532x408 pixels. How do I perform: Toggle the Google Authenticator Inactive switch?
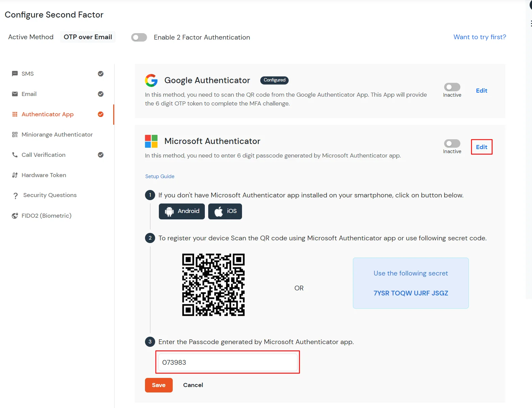click(x=452, y=87)
